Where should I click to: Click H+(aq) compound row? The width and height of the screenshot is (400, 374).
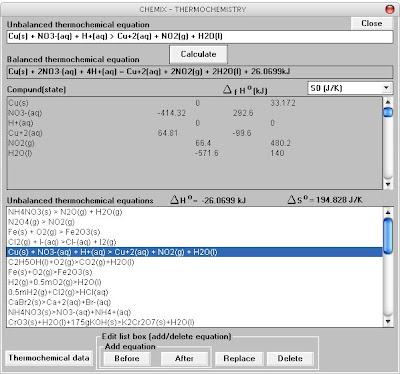[195, 123]
